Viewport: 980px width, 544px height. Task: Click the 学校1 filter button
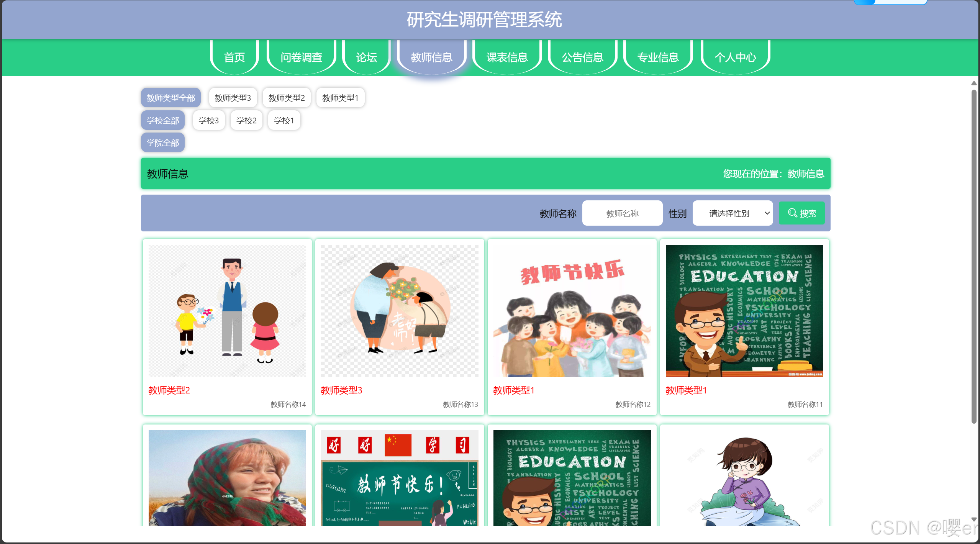(284, 120)
